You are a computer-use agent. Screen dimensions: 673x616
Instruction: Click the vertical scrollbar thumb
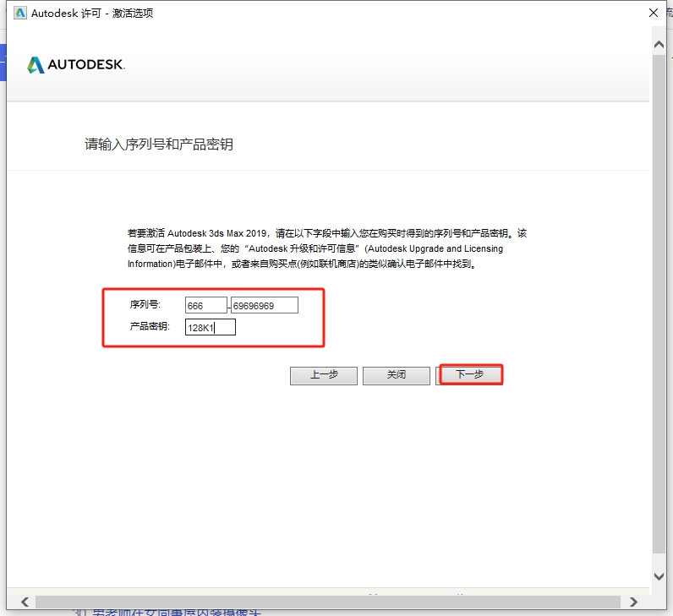(x=659, y=303)
